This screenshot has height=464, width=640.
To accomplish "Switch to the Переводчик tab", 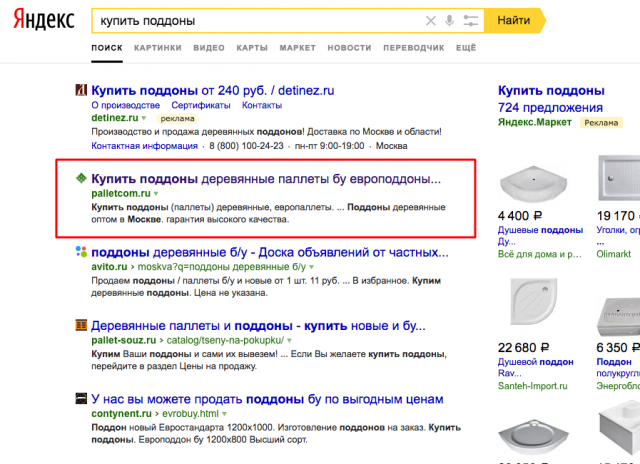I will [413, 48].
